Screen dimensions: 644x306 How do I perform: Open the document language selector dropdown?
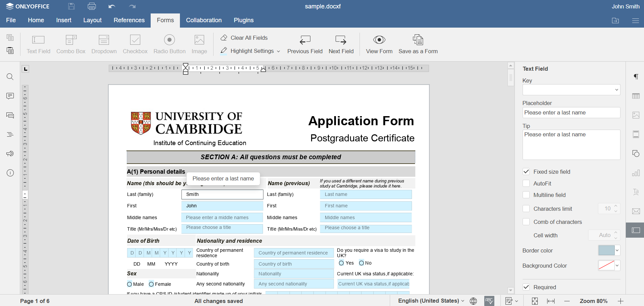[x=431, y=301]
